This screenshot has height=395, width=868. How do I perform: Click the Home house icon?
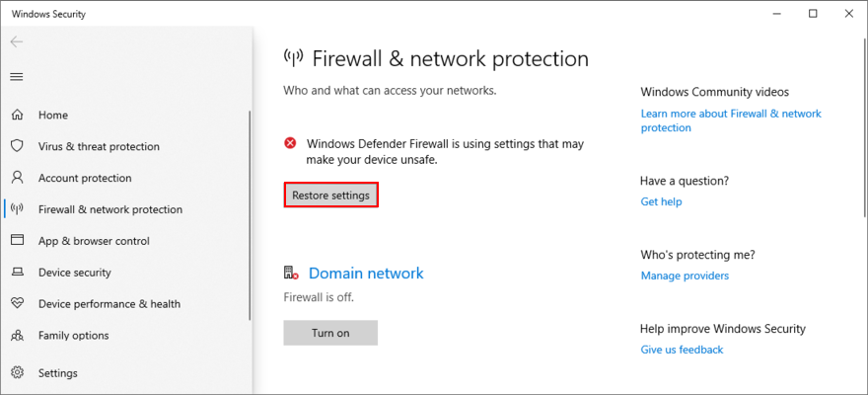pyautogui.click(x=17, y=116)
